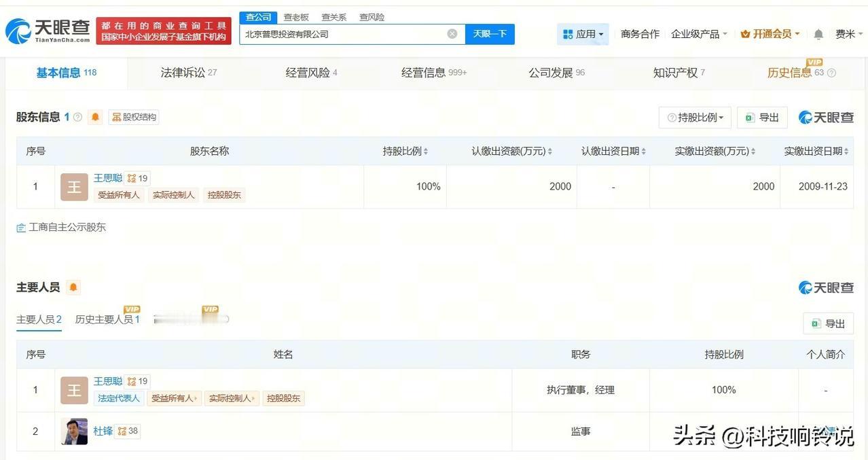Screen dimensions: 868x460
Task: Expand the 应用 dropdown menu
Action: (583, 34)
